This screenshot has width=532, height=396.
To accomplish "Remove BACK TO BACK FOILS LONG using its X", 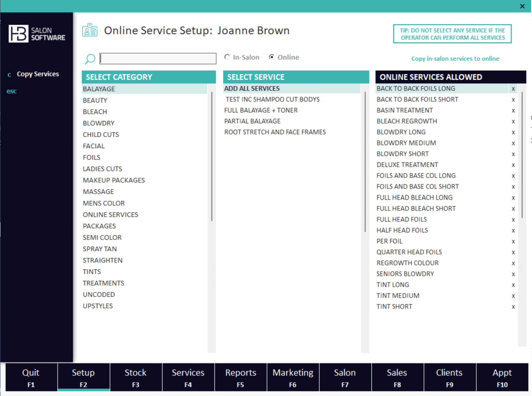I will click(x=513, y=89).
